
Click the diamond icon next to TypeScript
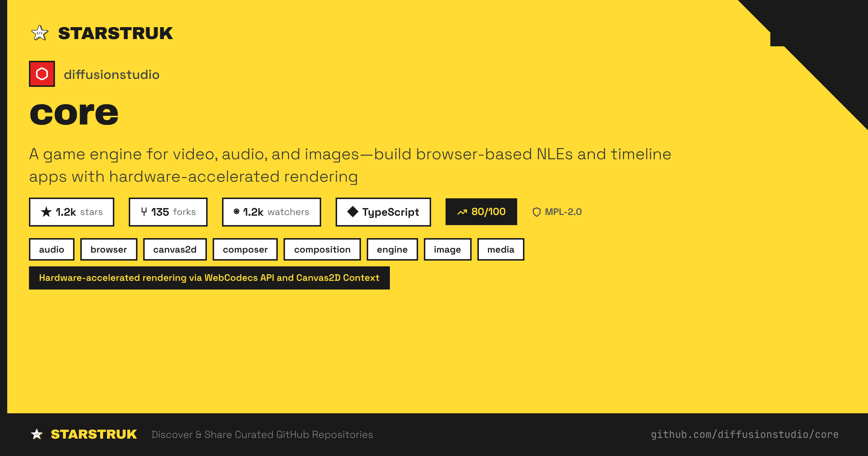pos(353,212)
